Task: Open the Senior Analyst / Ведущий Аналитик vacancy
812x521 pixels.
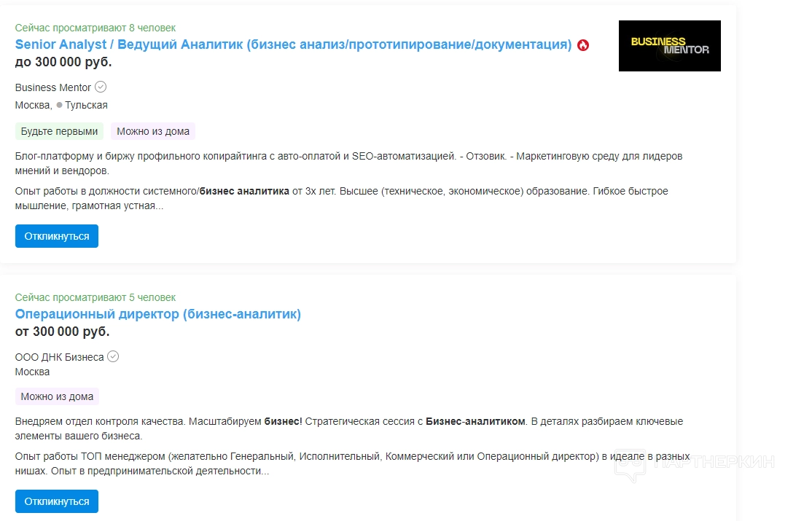Action: pyautogui.click(x=293, y=44)
